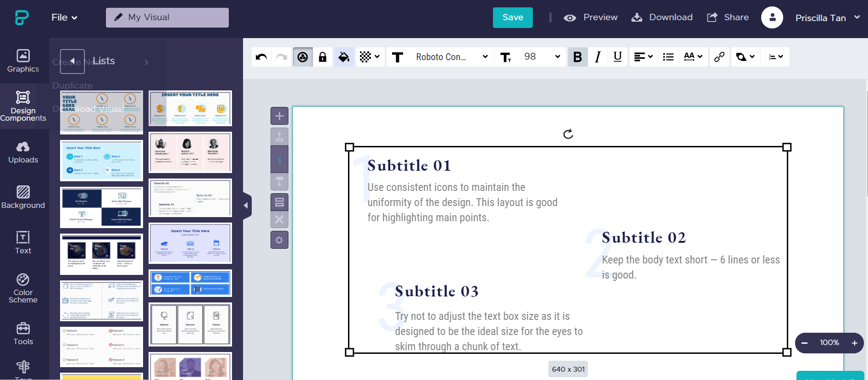
Task: Select the people profiles list template
Action: pyautogui.click(x=190, y=152)
